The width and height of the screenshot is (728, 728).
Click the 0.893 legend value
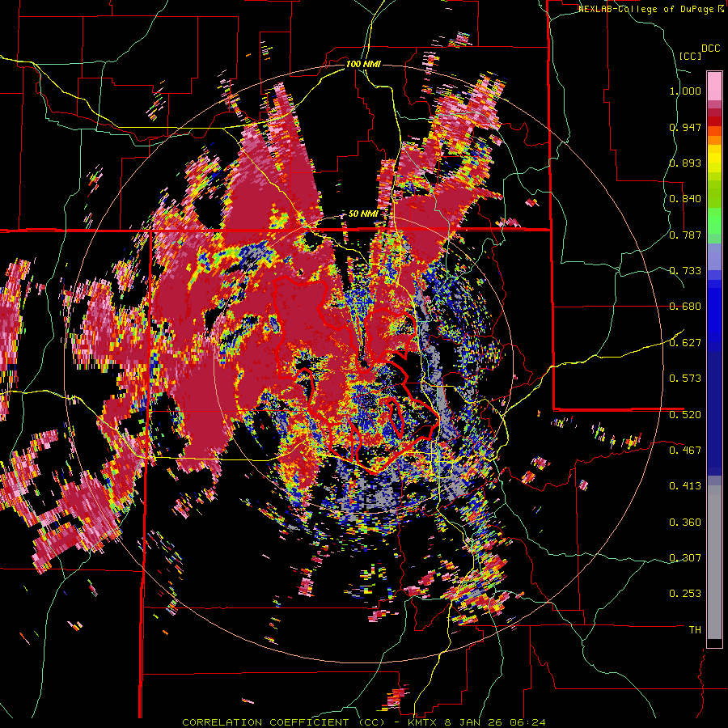(x=685, y=163)
